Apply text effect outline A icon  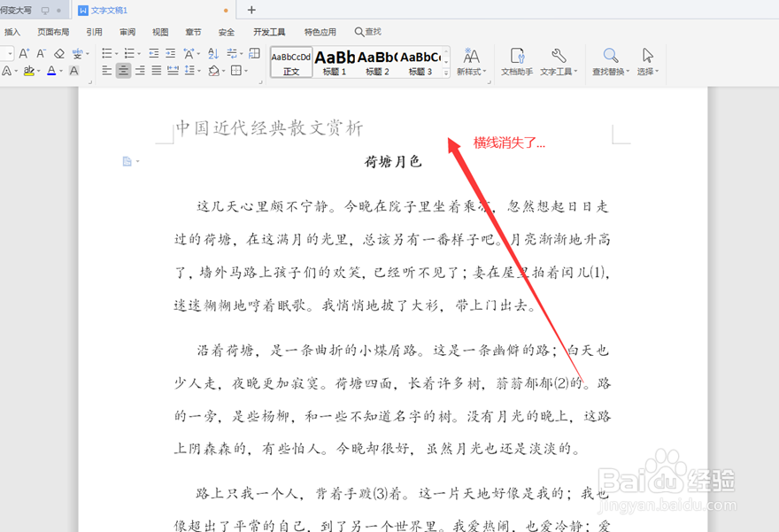coord(6,71)
